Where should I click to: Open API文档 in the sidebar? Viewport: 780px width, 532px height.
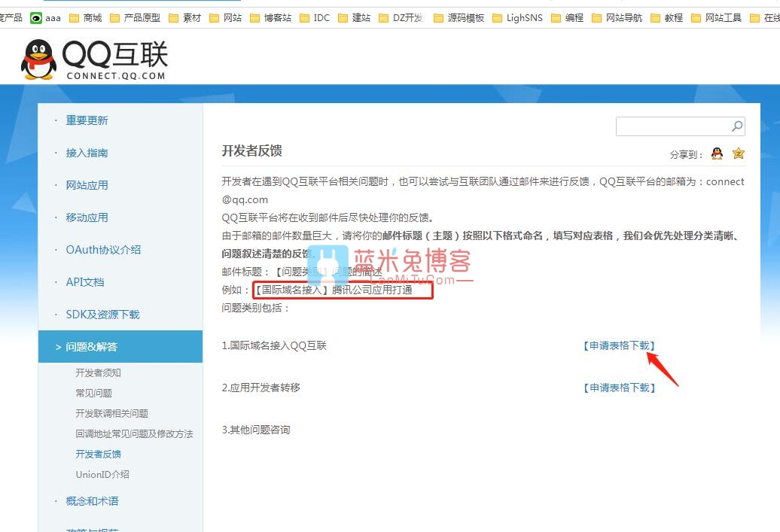(85, 282)
